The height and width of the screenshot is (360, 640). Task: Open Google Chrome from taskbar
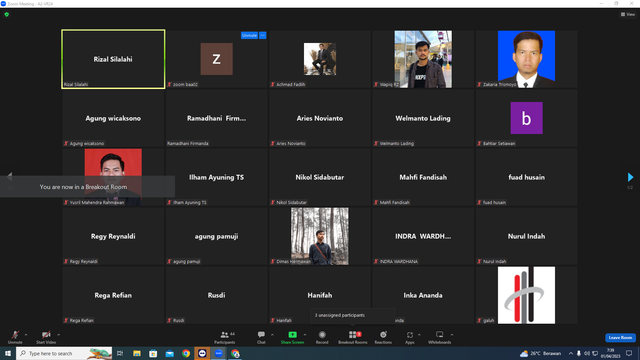pyautogui.click(x=186, y=353)
